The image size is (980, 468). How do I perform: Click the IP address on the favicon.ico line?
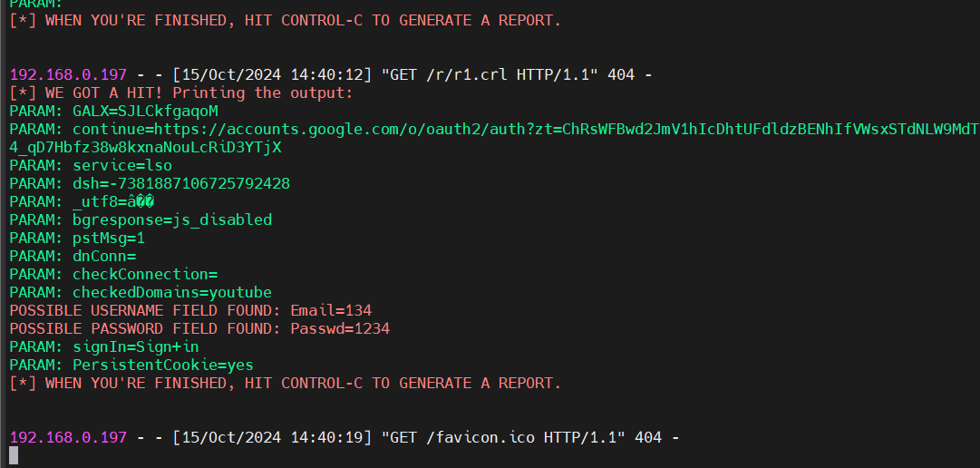[x=68, y=437]
